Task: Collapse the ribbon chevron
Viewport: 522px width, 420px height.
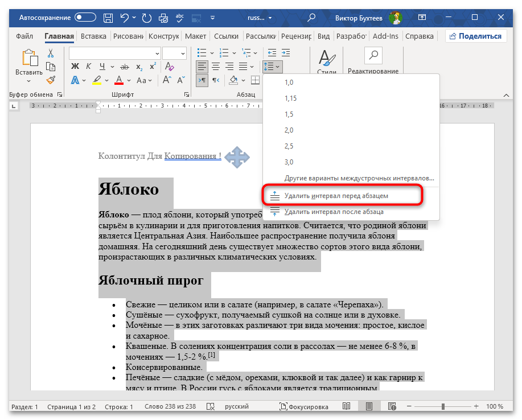Action: point(507,95)
